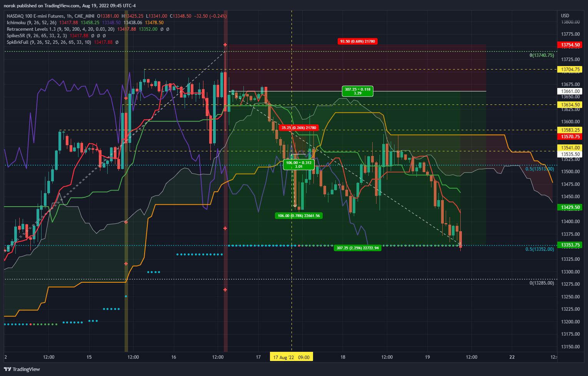Viewport: 588px width, 376px height.
Task: Click the 13300.00 price axis tick
Action: pos(570,272)
